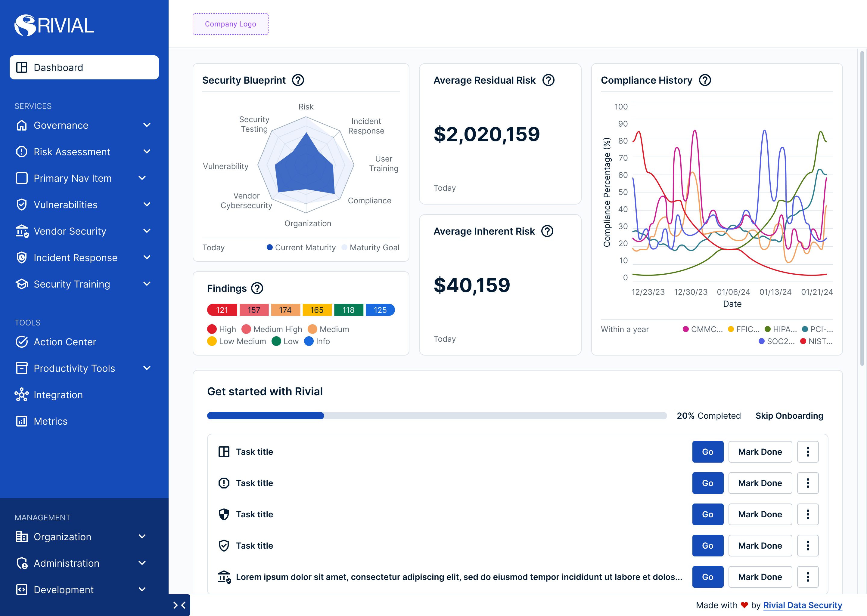This screenshot has width=867, height=616.
Task: Click the Integration nodes icon in sidebar
Action: pos(22,395)
